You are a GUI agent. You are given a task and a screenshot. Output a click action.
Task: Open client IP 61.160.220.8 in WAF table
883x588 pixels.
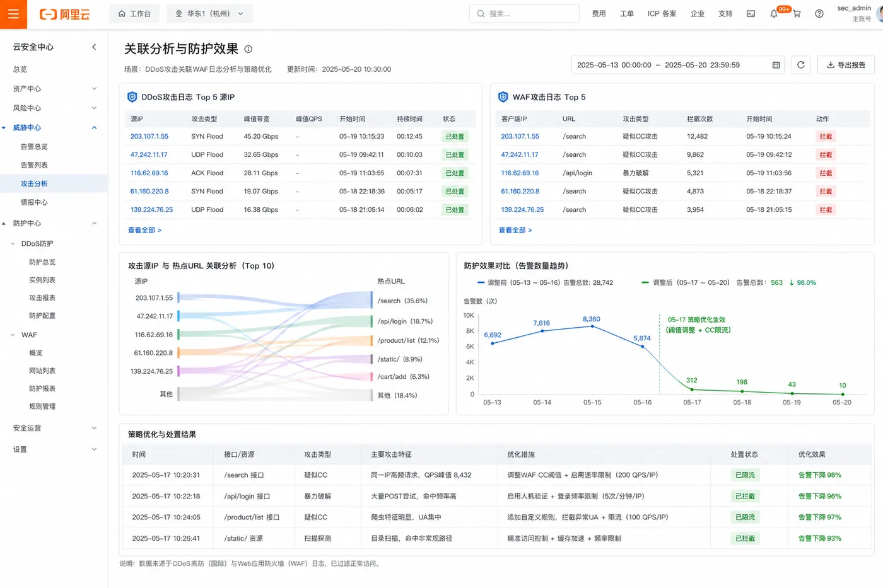[x=520, y=191]
